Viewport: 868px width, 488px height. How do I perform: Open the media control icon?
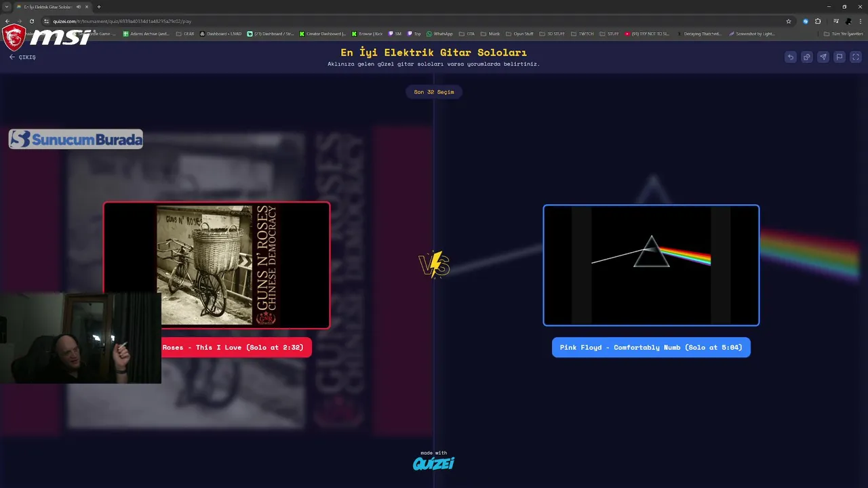click(836, 21)
